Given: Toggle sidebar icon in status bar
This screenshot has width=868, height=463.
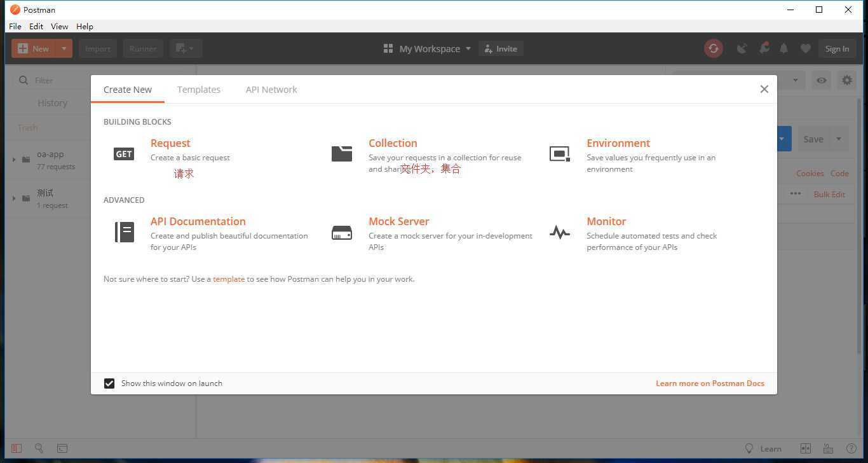Looking at the screenshot, I should (17, 448).
